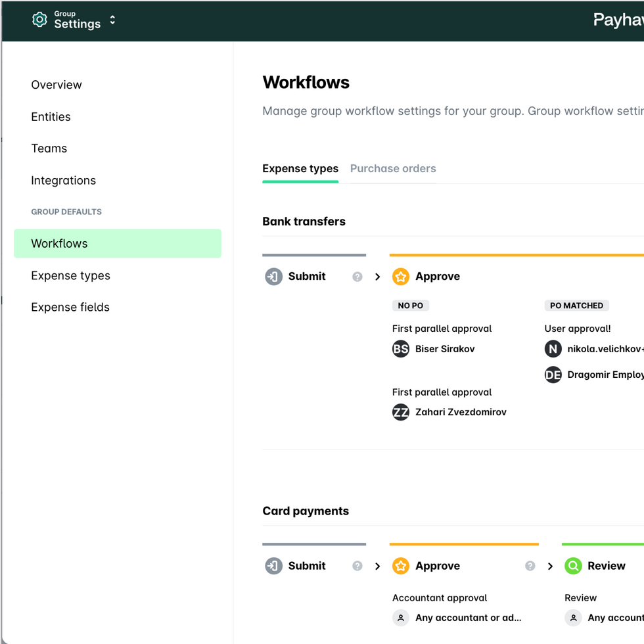This screenshot has height=644, width=644.
Task: Click Biser Sirakov's BS avatar
Action: 401,349
